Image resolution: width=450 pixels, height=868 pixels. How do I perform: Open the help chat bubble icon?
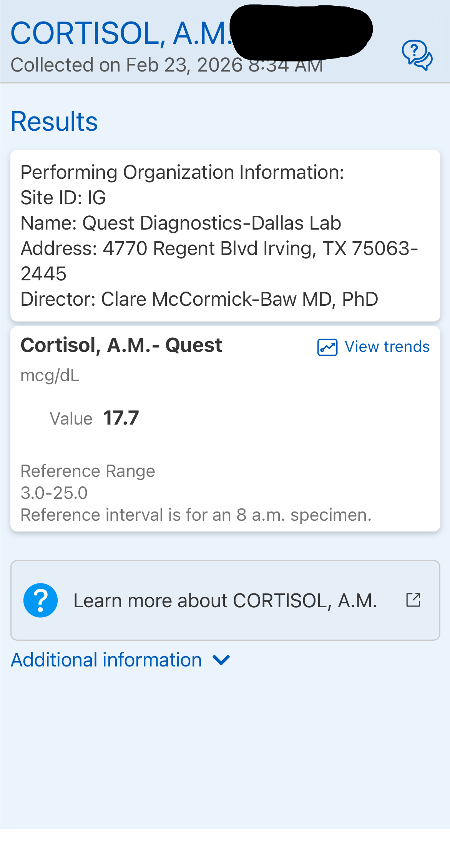click(417, 55)
